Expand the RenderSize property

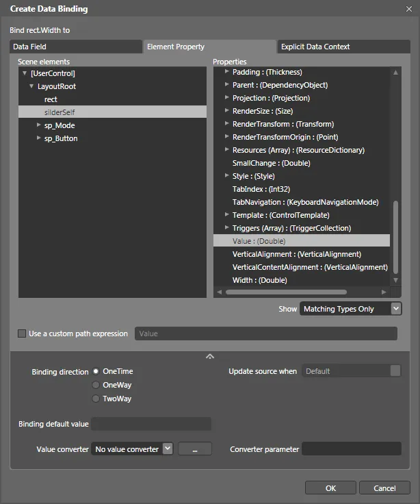(x=226, y=110)
